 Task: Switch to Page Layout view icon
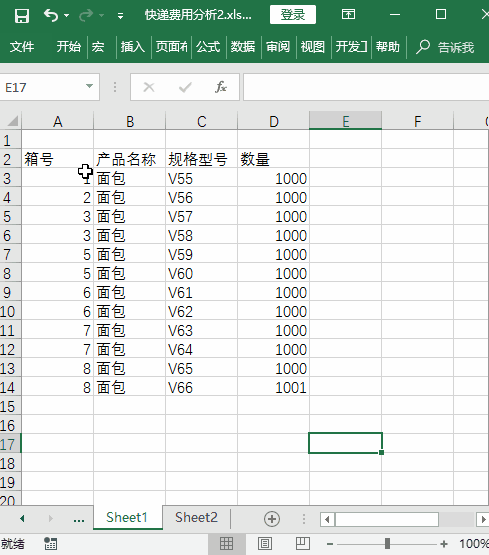click(265, 543)
